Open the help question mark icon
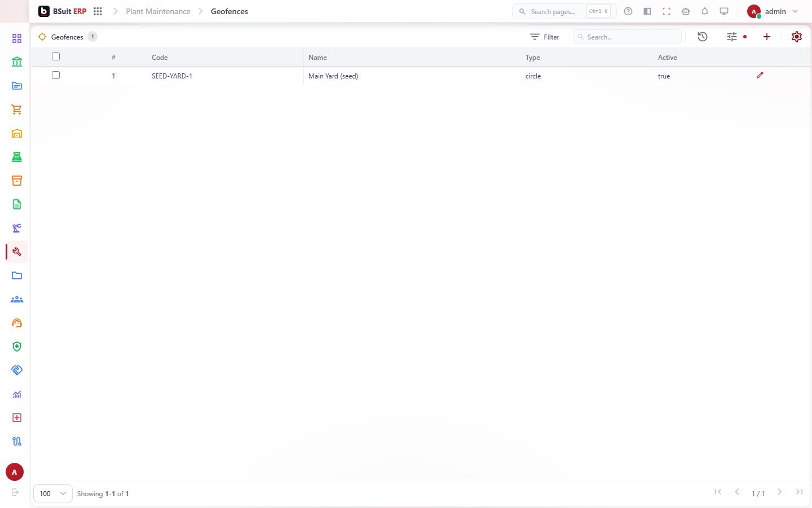This screenshot has width=812, height=508. point(628,11)
